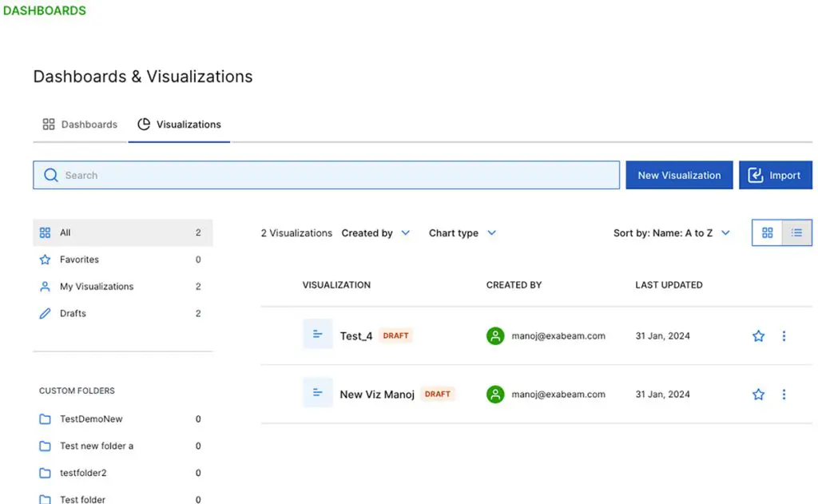This screenshot has width=818, height=504.
Task: Open the Chart type filter dropdown
Action: click(x=463, y=233)
